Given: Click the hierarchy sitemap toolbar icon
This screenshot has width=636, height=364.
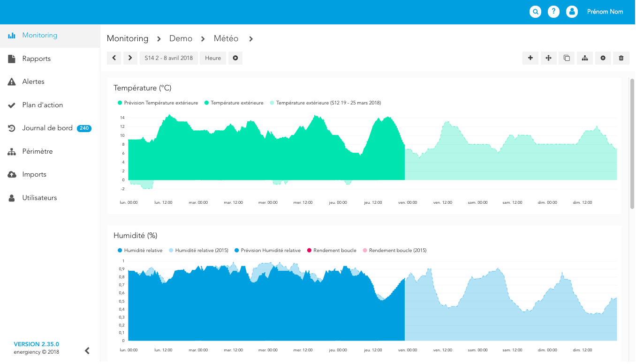Looking at the screenshot, I should [x=585, y=58].
